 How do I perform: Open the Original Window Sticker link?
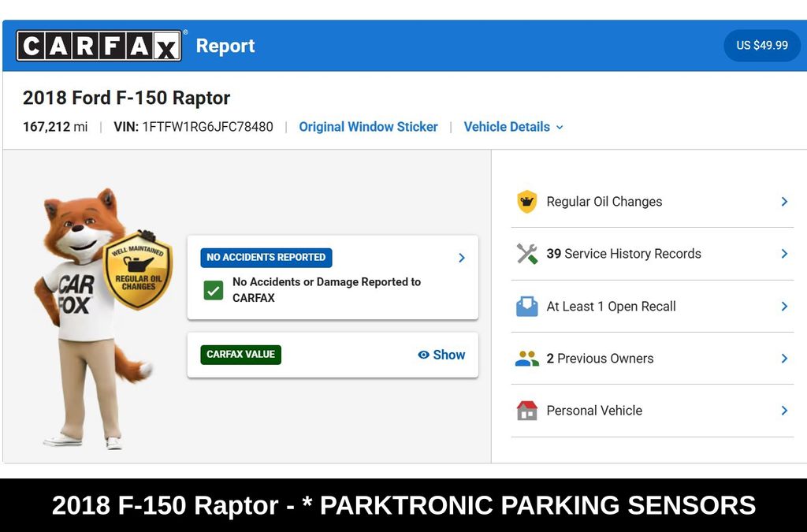click(x=368, y=127)
